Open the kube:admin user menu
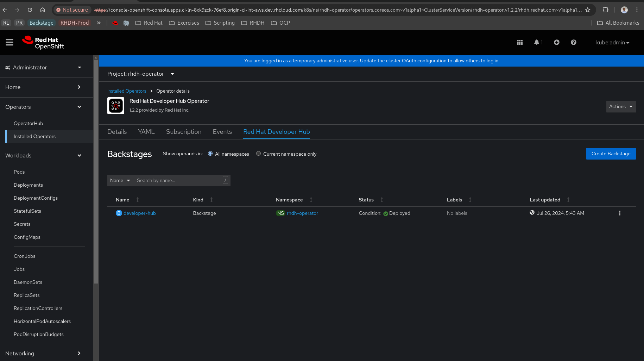 coord(613,43)
